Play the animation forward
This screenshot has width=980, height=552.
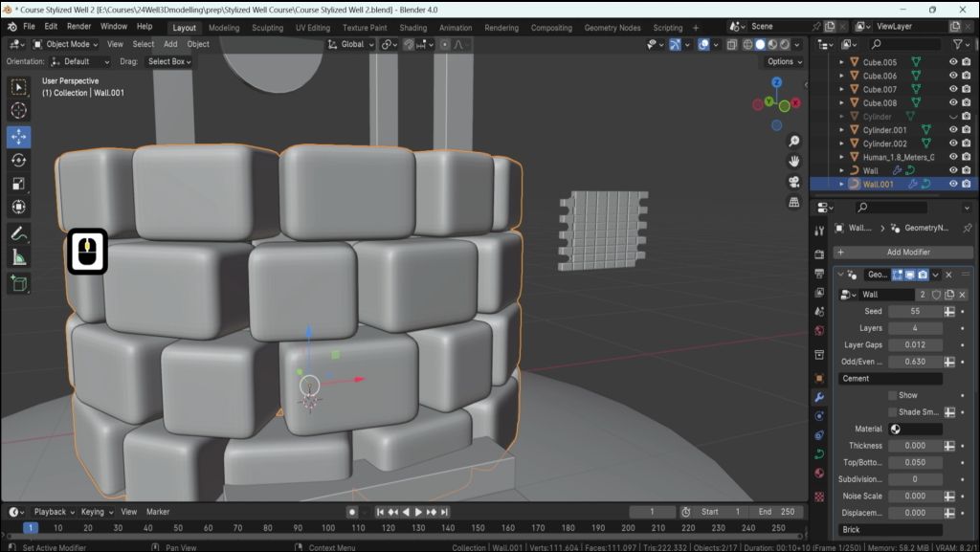coord(419,512)
